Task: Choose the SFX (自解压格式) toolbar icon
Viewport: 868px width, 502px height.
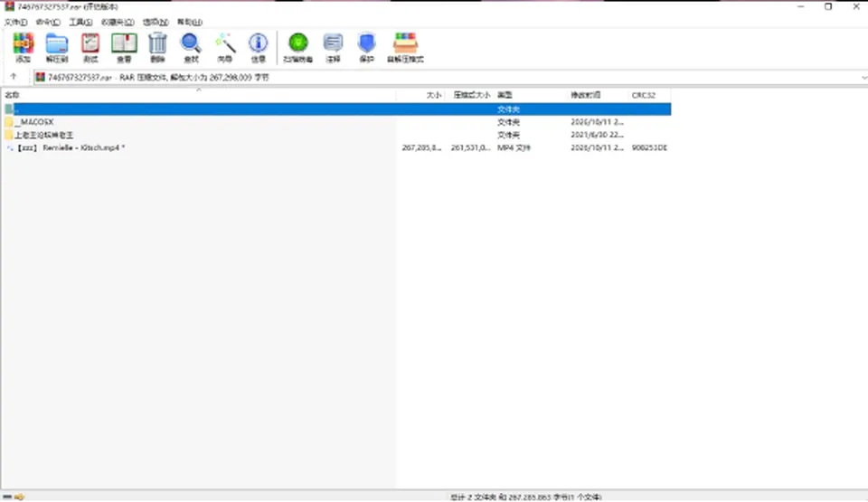Action: (x=405, y=47)
